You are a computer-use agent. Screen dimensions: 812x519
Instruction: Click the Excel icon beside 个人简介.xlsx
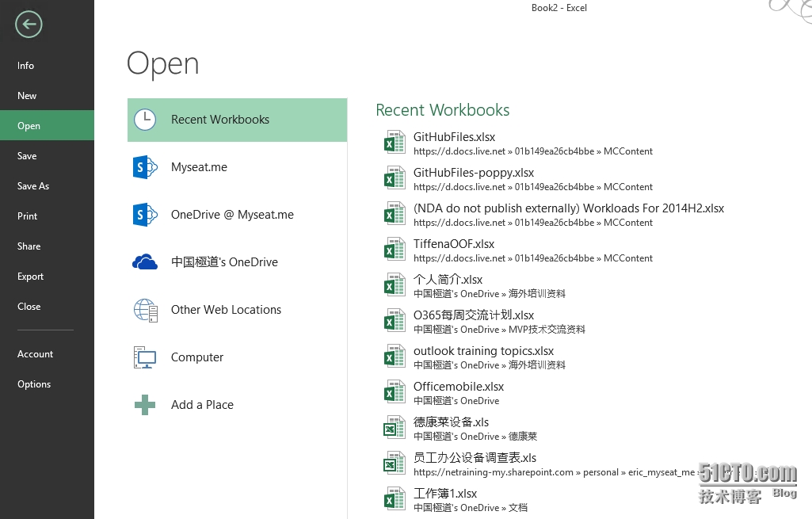click(395, 285)
